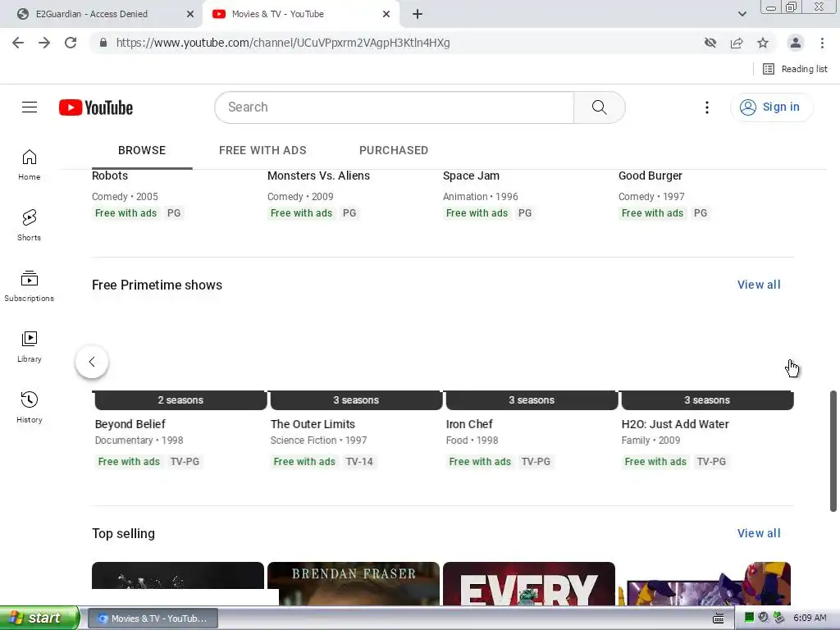View all Top selling
Image resolution: width=840 pixels, height=630 pixels.
pos(759,533)
